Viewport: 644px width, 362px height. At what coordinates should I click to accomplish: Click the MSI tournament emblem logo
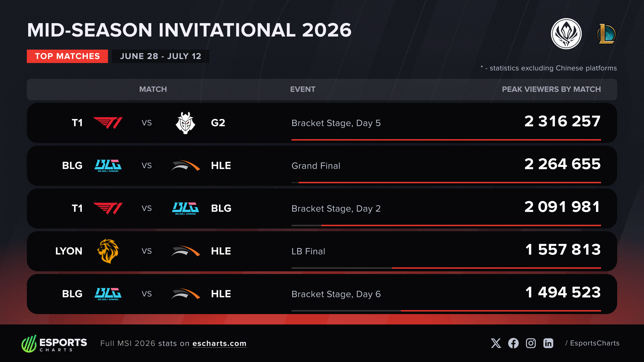pyautogui.click(x=566, y=34)
